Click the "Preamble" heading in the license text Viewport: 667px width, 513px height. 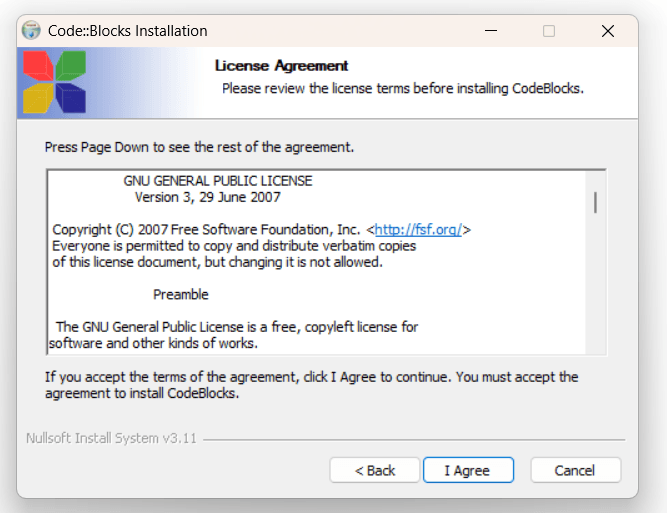tap(181, 295)
